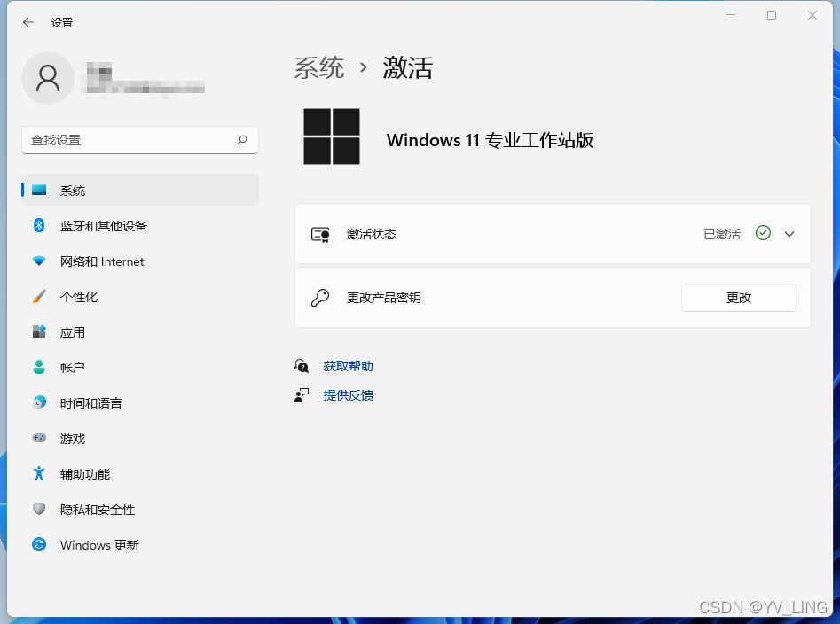Click the paintbrush 个性化 icon
Viewport: 840px width, 624px height.
point(39,296)
